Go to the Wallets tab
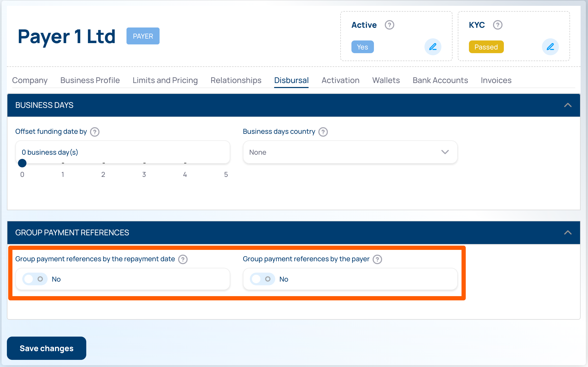The width and height of the screenshot is (588, 367). tap(386, 80)
